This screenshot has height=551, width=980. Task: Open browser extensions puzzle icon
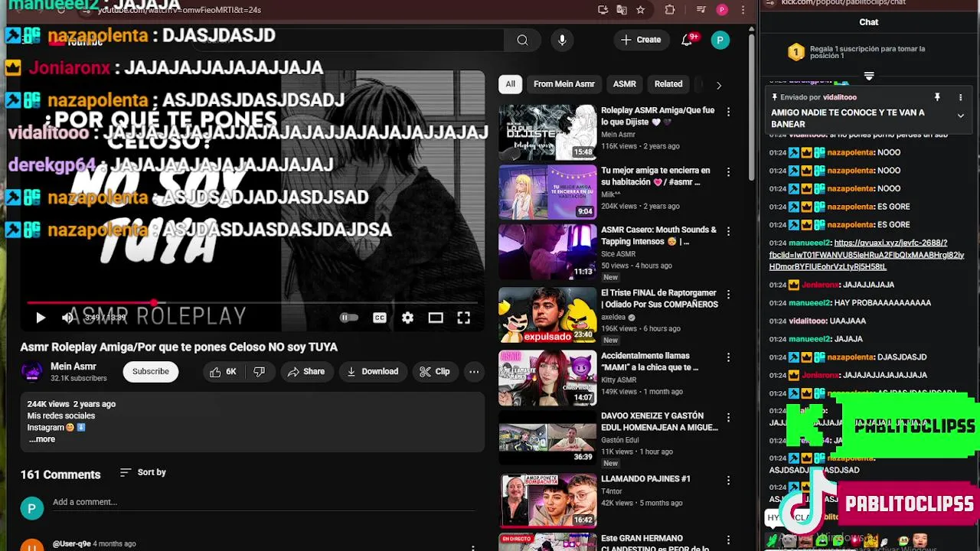click(670, 10)
